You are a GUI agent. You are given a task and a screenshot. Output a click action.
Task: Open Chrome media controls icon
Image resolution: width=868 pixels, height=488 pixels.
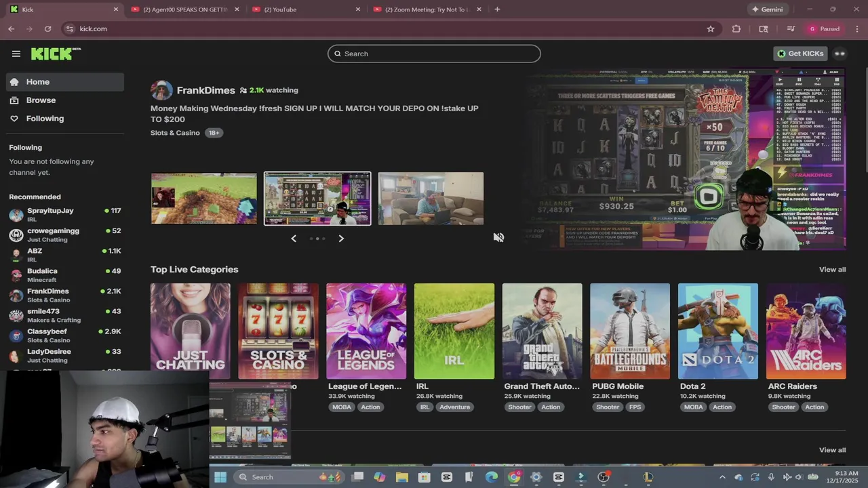coord(791,29)
